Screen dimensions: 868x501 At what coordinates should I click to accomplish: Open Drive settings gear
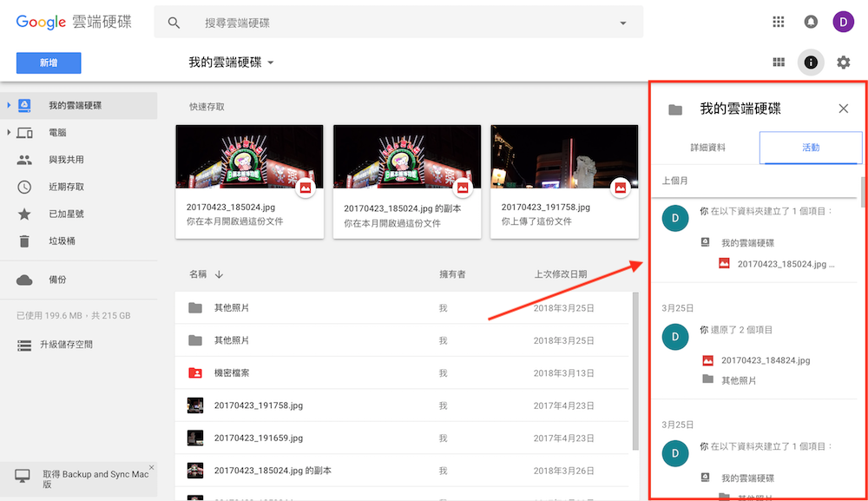click(842, 62)
